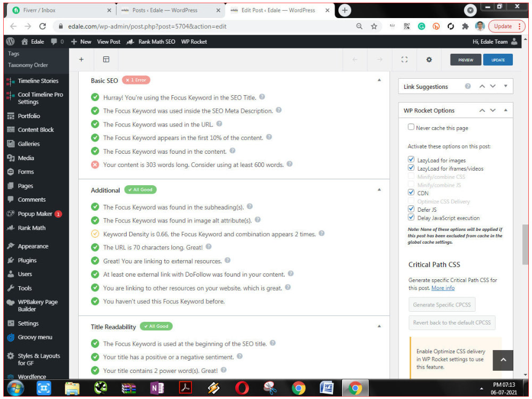
Task: Click the Grammarly extension icon
Action: (x=421, y=27)
